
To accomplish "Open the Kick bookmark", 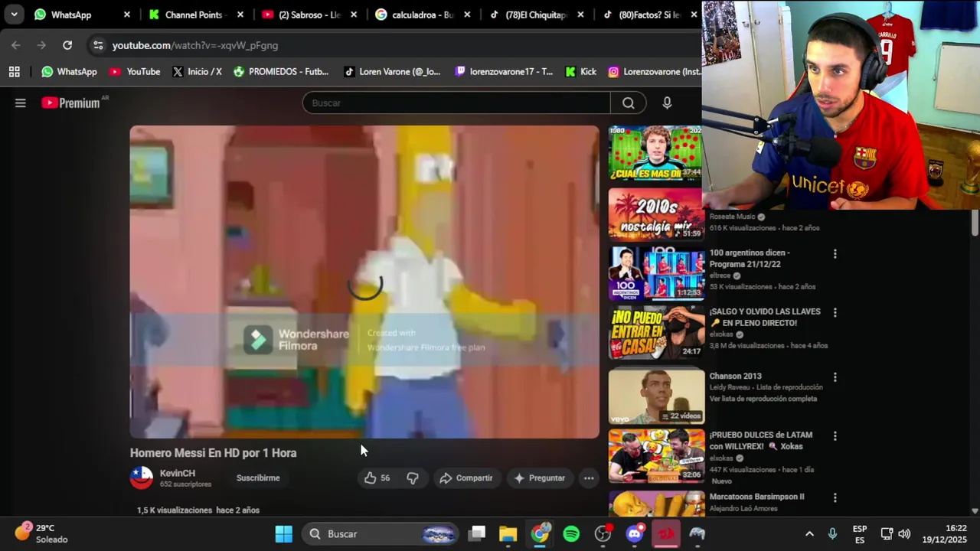I will click(580, 71).
